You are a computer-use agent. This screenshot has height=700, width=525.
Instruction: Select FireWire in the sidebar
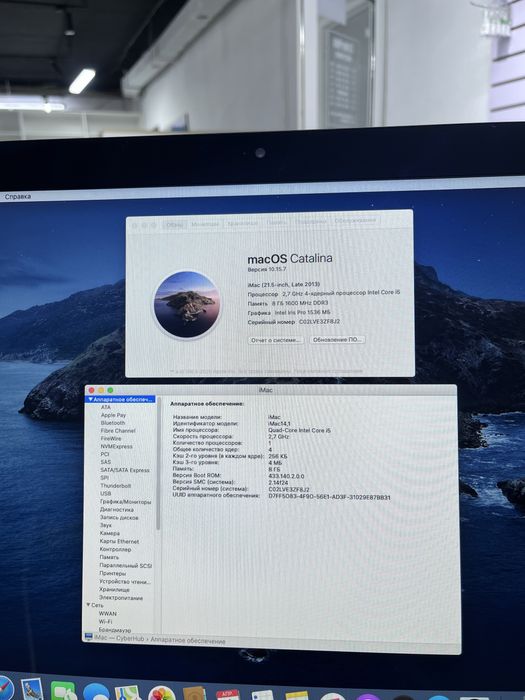click(x=111, y=438)
